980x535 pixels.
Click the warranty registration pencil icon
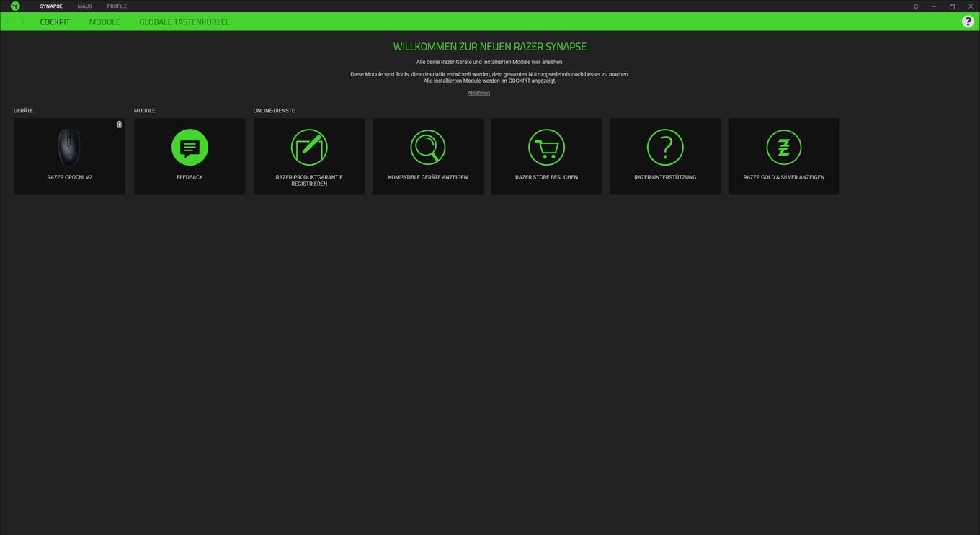309,148
